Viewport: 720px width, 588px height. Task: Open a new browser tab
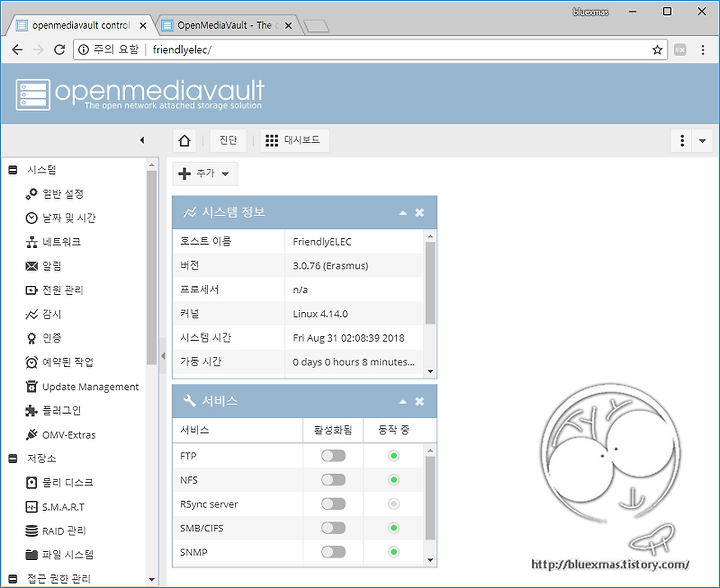click(x=317, y=26)
